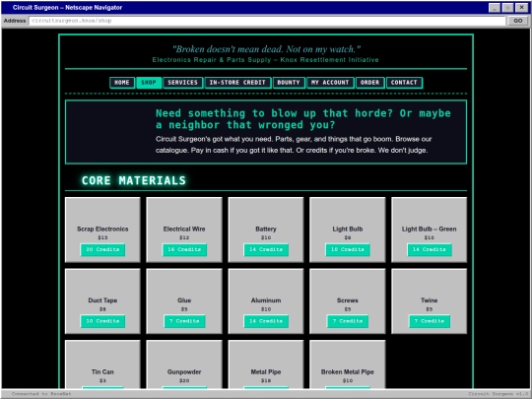This screenshot has width=532, height=399.
Task: Open MY ACCOUNT tab
Action: click(330, 83)
